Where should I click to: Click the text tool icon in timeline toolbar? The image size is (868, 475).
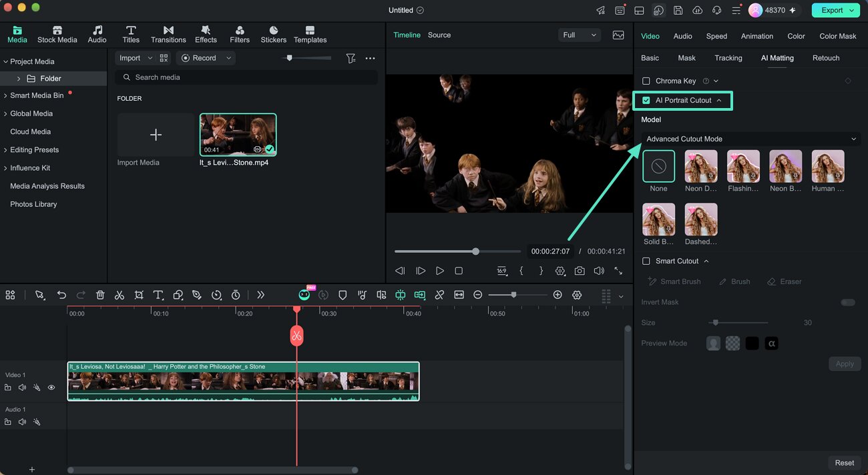pos(158,295)
